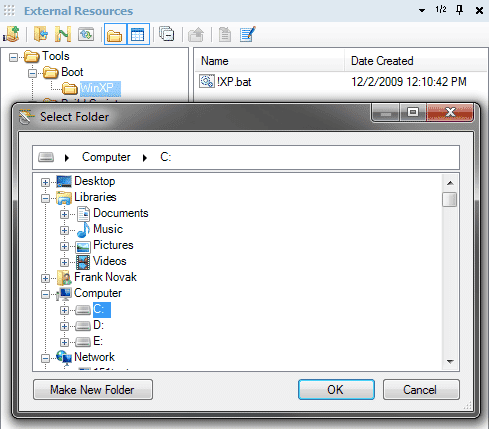This screenshot has width=489, height=429.
Task: Select the D: drive in tree
Action: click(99, 325)
